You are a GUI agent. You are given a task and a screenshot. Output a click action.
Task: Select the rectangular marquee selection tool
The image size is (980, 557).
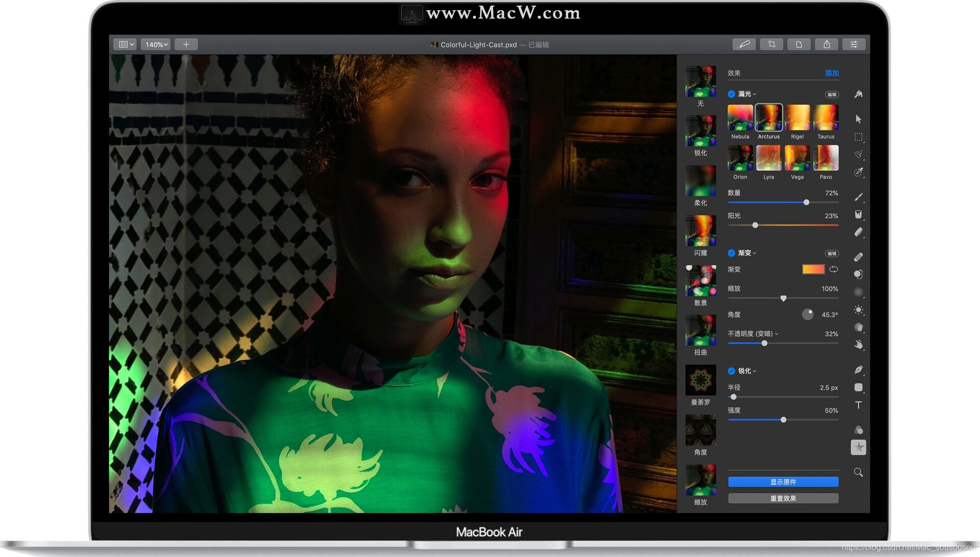(859, 137)
